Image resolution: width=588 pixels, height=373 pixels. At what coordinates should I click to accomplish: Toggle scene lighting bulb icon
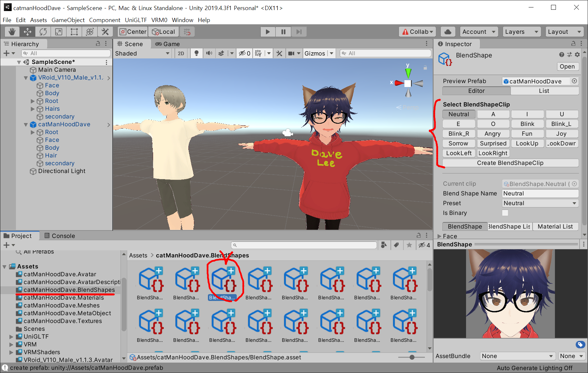pos(196,53)
